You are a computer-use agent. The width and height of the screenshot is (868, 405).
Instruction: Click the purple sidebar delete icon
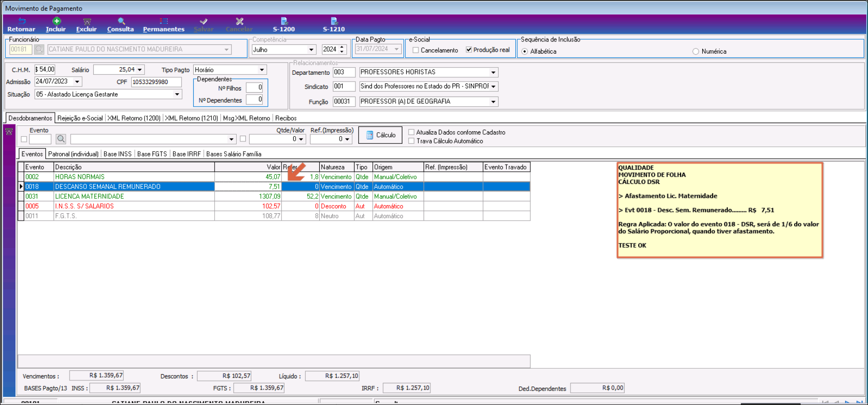[9, 131]
